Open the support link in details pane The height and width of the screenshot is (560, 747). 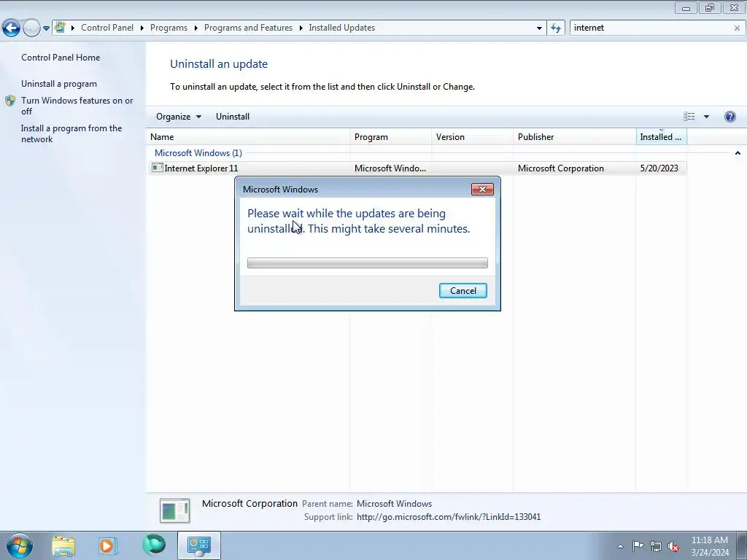449,517
